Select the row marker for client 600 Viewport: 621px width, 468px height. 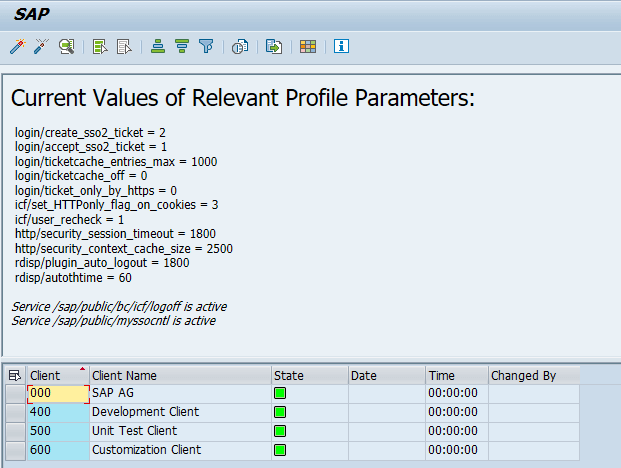[15, 451]
